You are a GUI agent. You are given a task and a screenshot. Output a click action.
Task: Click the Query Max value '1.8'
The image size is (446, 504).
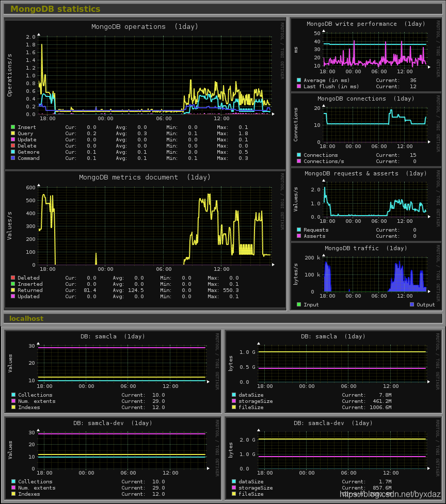click(243, 134)
